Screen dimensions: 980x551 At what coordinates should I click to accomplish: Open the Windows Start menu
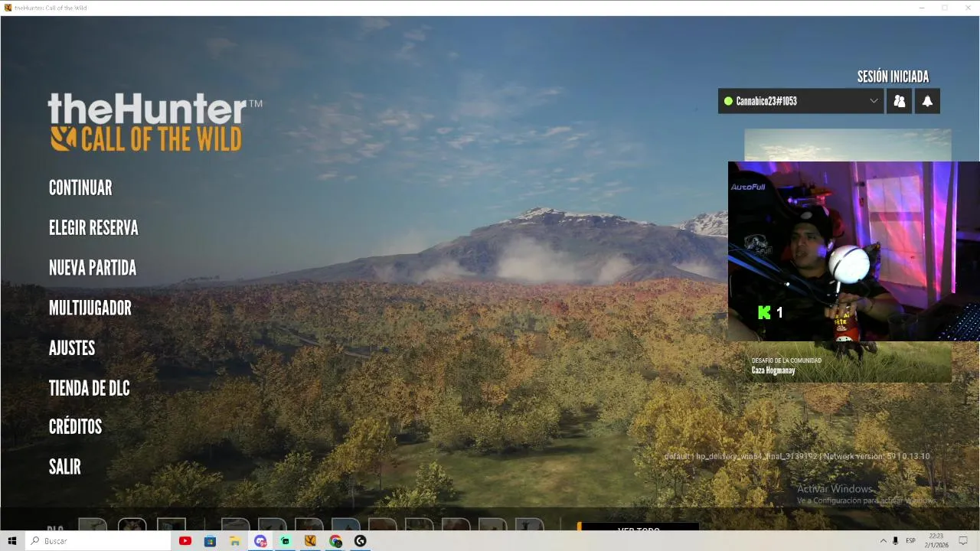coord(12,541)
